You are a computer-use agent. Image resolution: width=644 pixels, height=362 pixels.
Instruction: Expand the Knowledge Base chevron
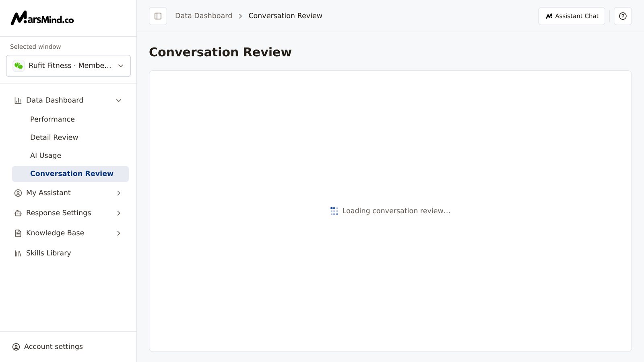[119, 233]
